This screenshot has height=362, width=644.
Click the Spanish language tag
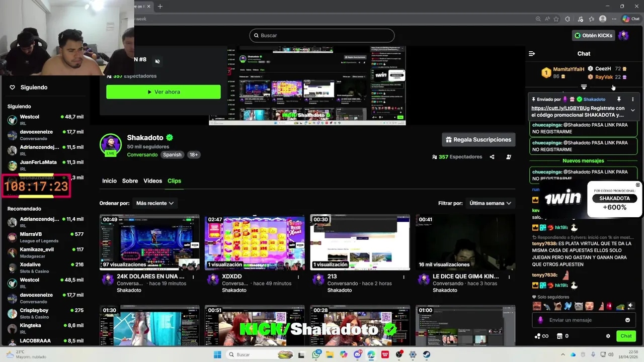pos(172,155)
